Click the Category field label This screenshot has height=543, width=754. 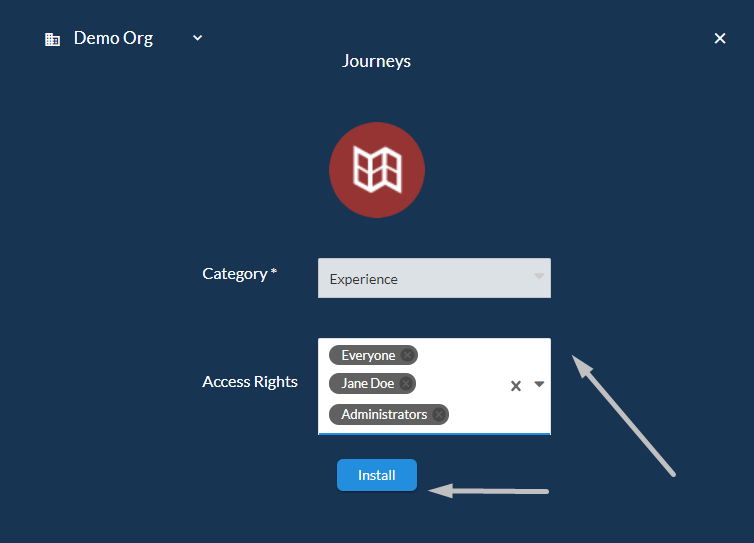239,274
